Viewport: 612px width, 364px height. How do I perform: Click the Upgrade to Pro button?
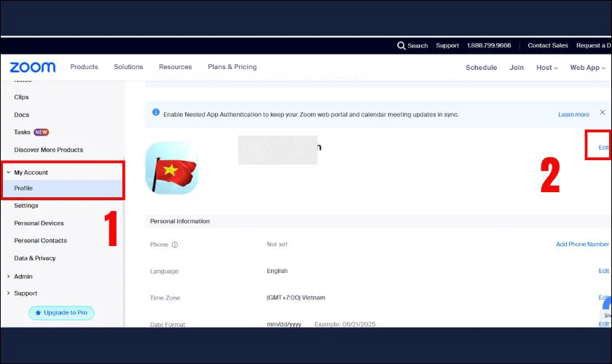point(61,313)
